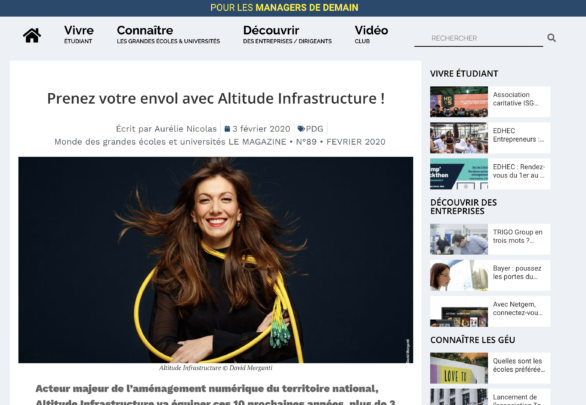Open the Vivre Étudiant menu
Viewport: 586px width, 405px height.
pos(79,34)
